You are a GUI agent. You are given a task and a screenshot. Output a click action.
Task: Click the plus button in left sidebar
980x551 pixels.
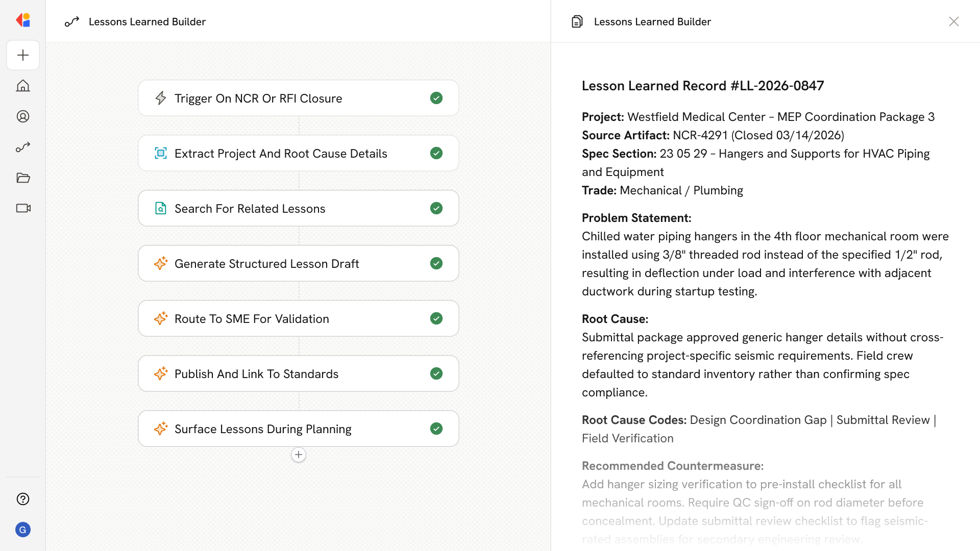coord(23,55)
